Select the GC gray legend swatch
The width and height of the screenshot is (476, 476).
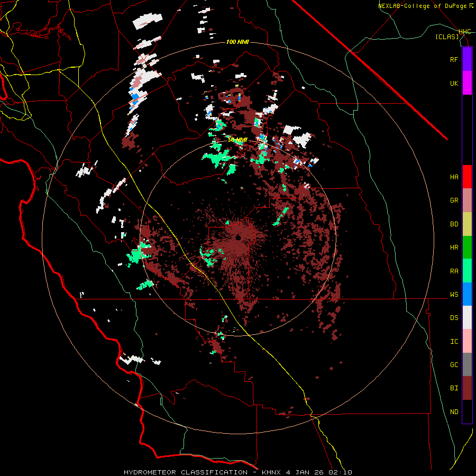[467, 364]
